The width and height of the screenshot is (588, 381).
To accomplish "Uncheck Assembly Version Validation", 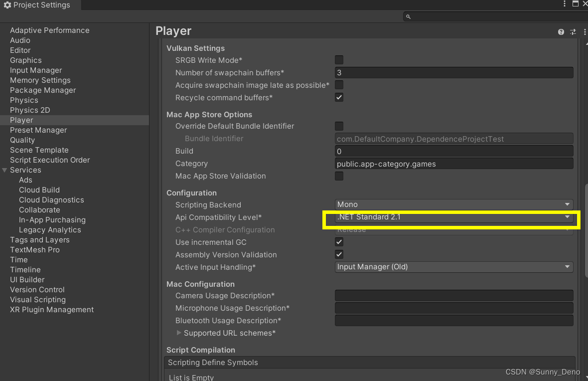I will click(339, 254).
